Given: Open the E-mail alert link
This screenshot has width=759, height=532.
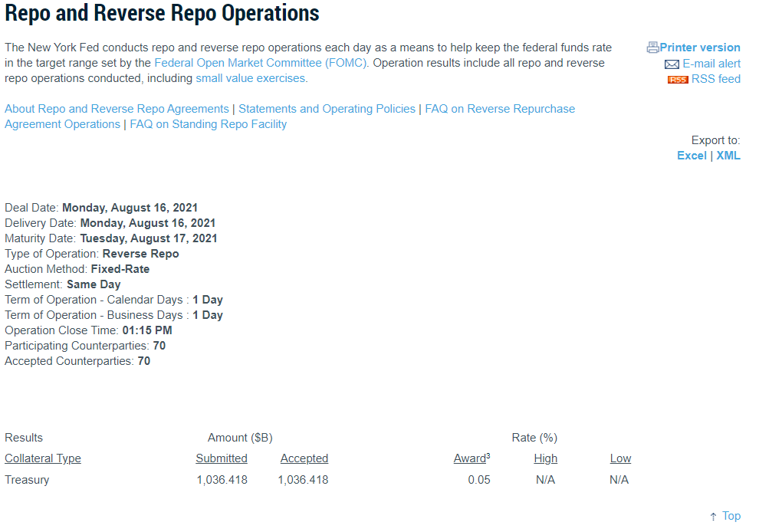Looking at the screenshot, I should [x=711, y=64].
